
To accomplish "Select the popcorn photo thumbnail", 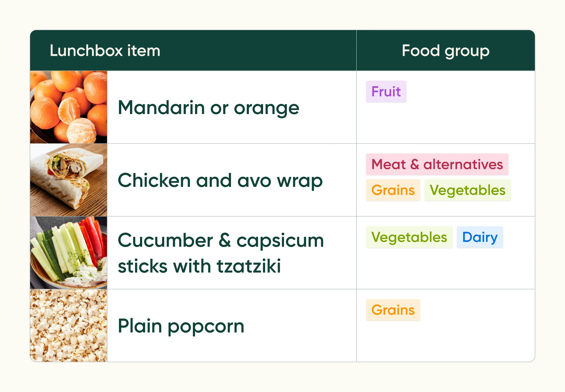I will click(x=69, y=325).
